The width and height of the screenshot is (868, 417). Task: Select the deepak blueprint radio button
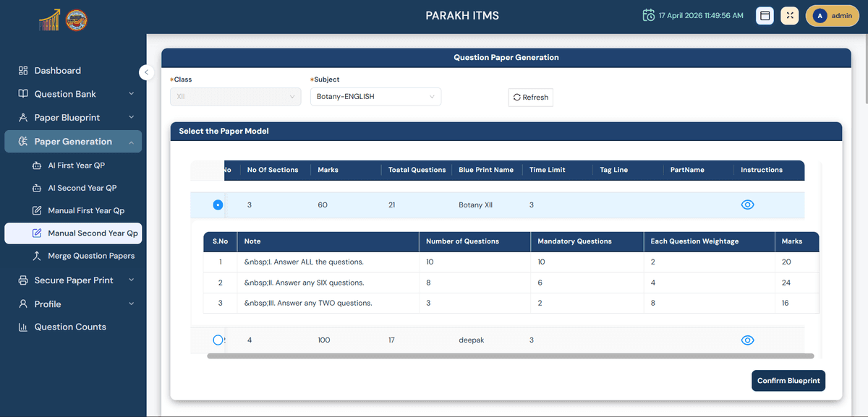coord(218,340)
